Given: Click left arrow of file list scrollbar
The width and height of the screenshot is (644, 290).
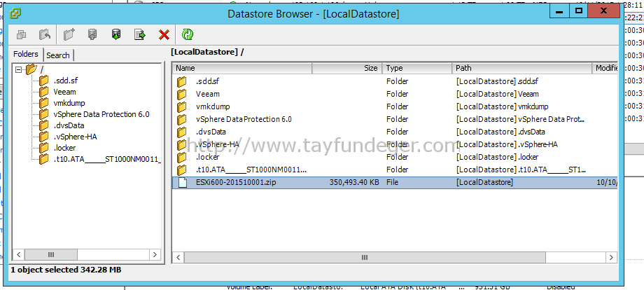Looking at the screenshot, I should (178, 258).
